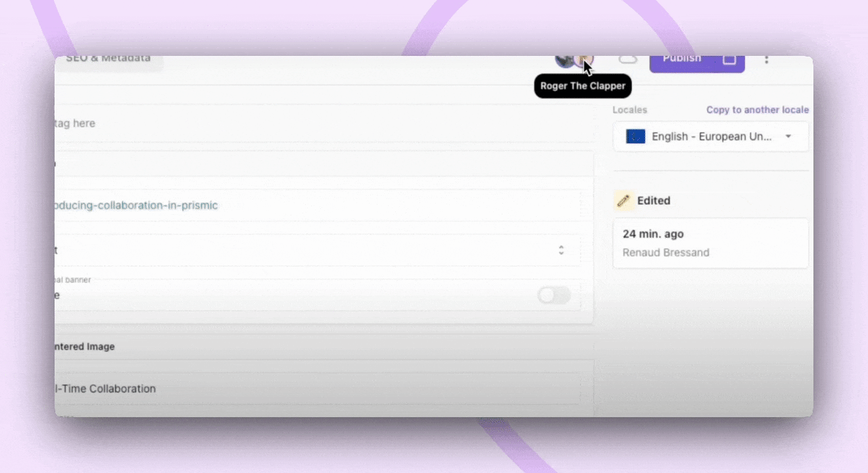
Task: Click the window icon inside the Publish button
Action: click(730, 58)
